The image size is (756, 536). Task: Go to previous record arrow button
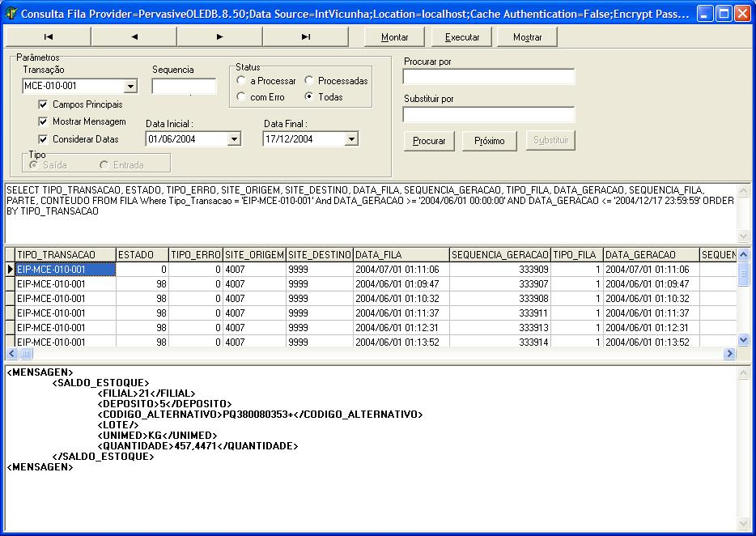coord(134,36)
